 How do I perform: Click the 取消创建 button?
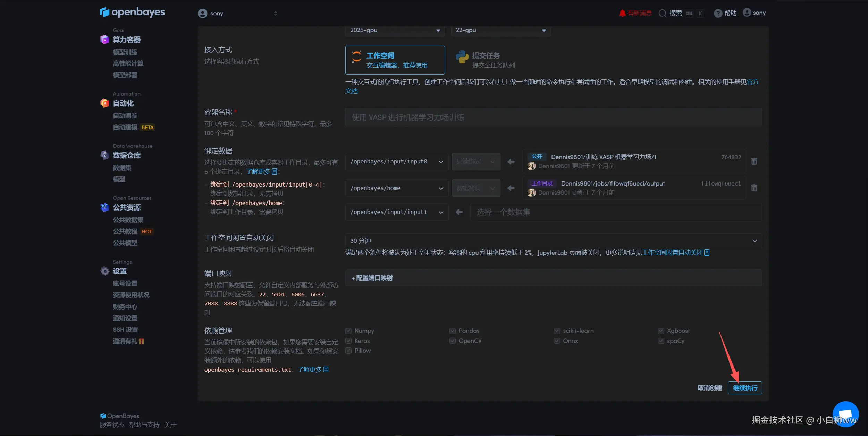(x=709, y=388)
